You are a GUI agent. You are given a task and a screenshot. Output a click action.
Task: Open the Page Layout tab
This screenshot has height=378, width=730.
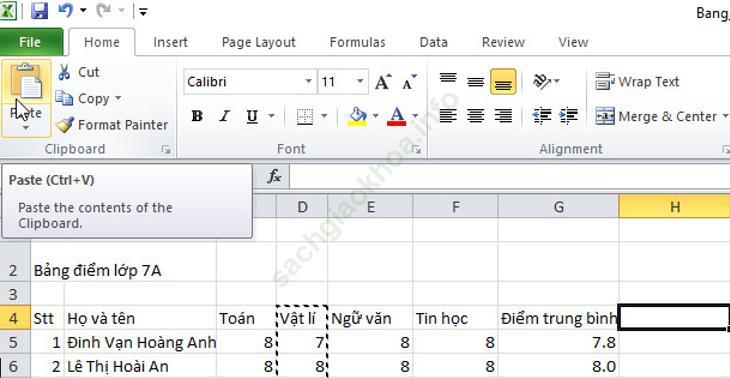click(x=258, y=42)
